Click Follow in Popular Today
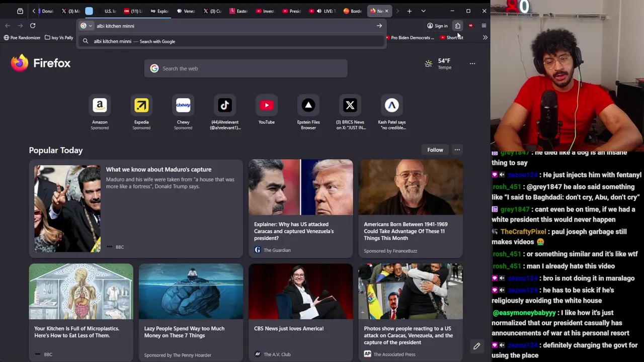The image size is (644, 362). [x=435, y=150]
